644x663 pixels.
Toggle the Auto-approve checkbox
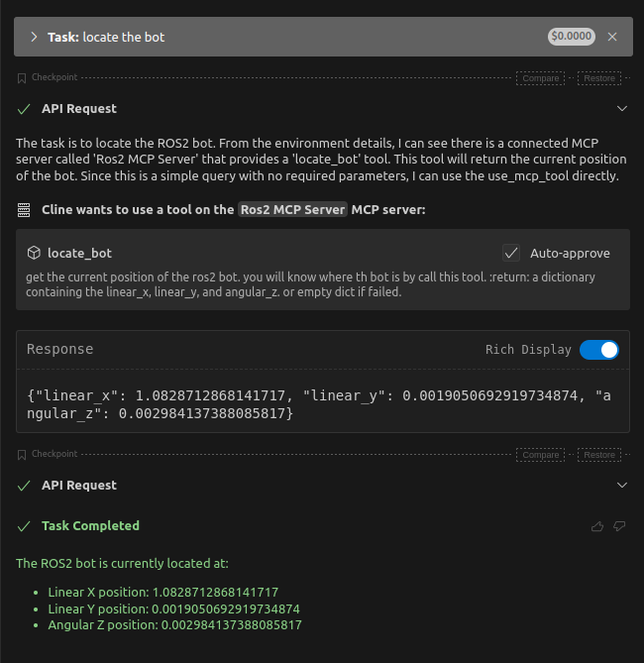511,253
